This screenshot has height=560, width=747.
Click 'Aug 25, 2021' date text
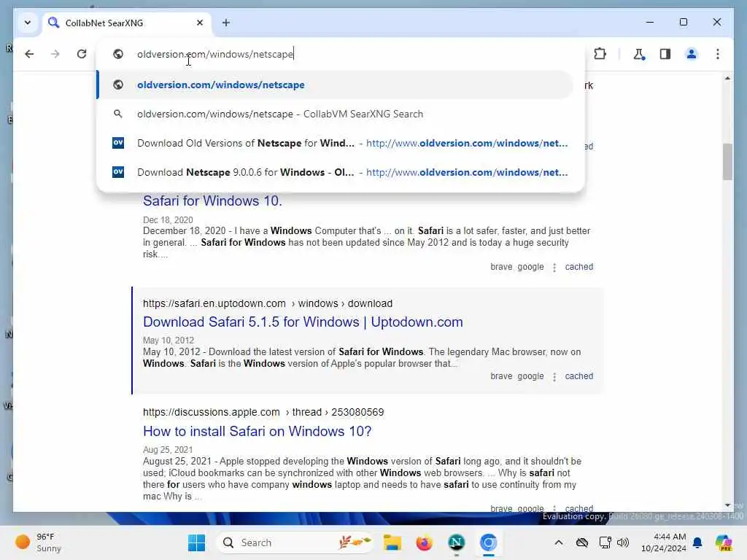click(168, 450)
